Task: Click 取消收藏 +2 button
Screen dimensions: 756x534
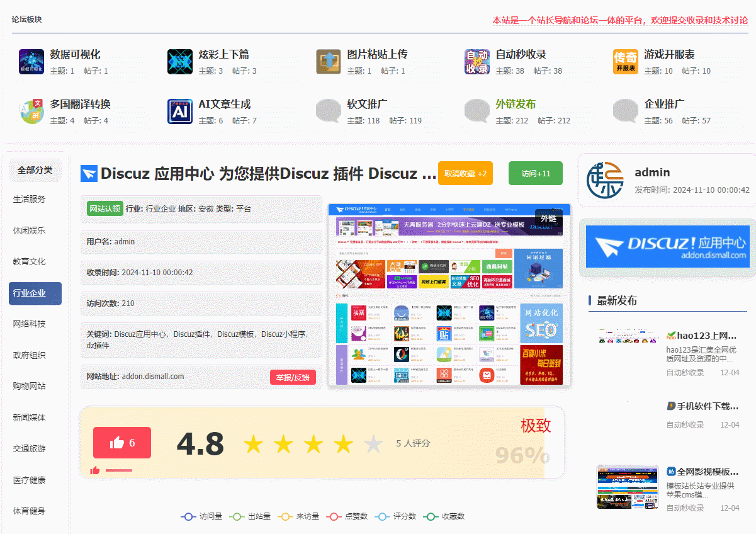Action: 465,174
